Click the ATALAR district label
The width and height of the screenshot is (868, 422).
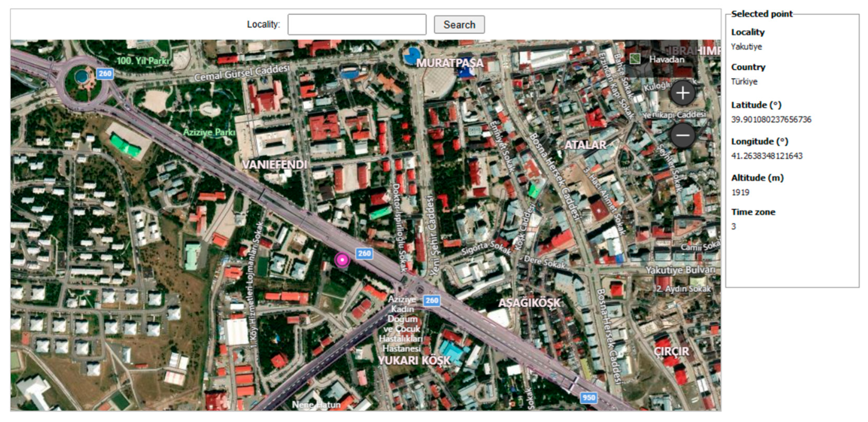coord(585,145)
